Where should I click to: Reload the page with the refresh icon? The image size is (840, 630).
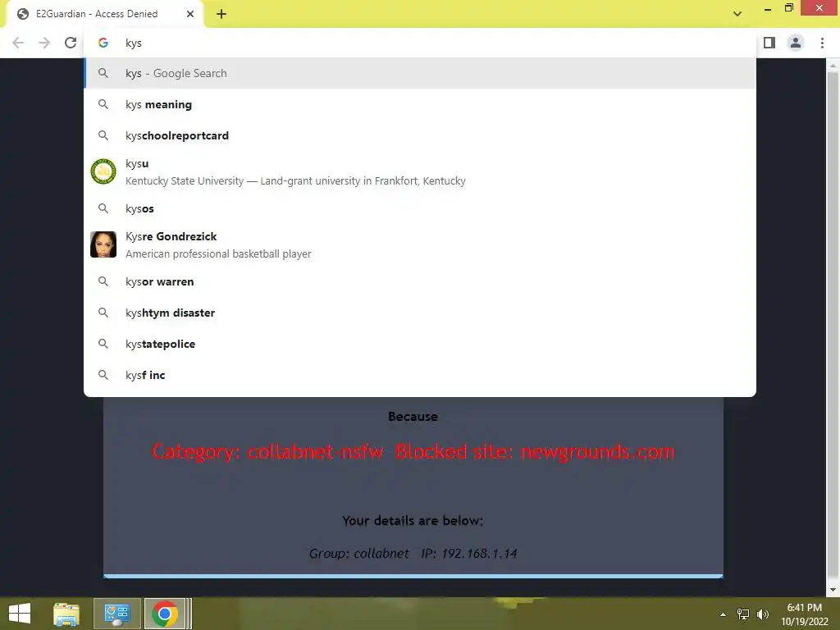[x=71, y=43]
